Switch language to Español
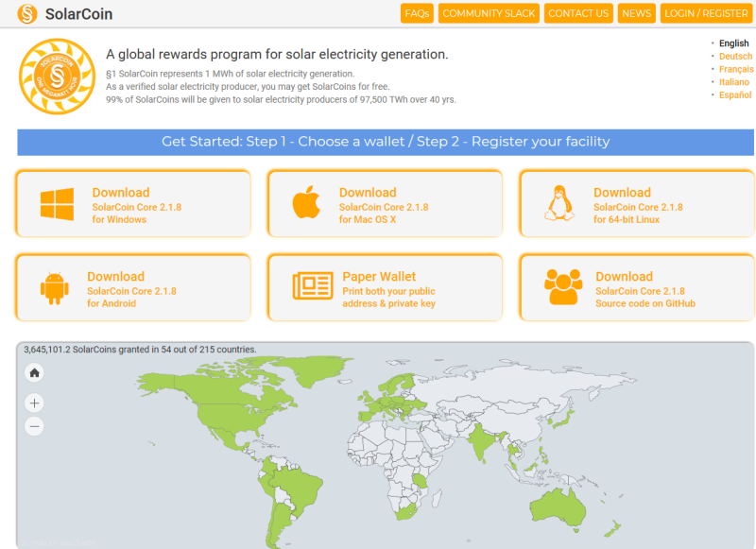 tap(735, 94)
